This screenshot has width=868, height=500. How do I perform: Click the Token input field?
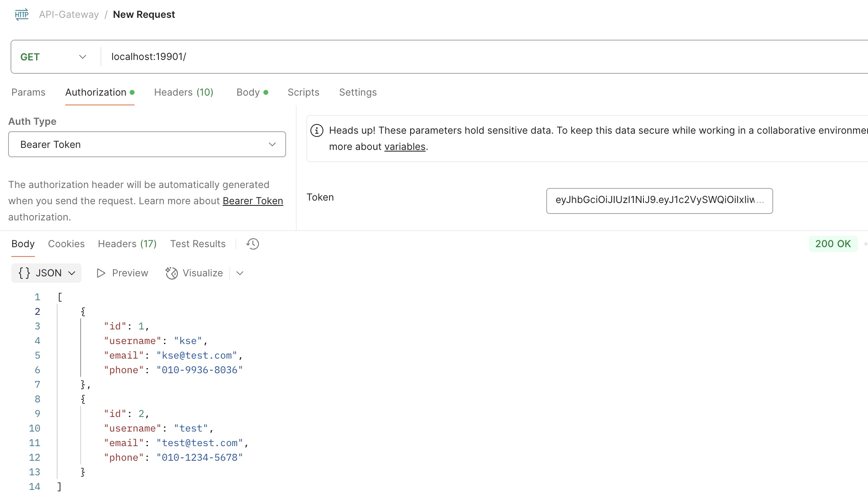click(659, 201)
